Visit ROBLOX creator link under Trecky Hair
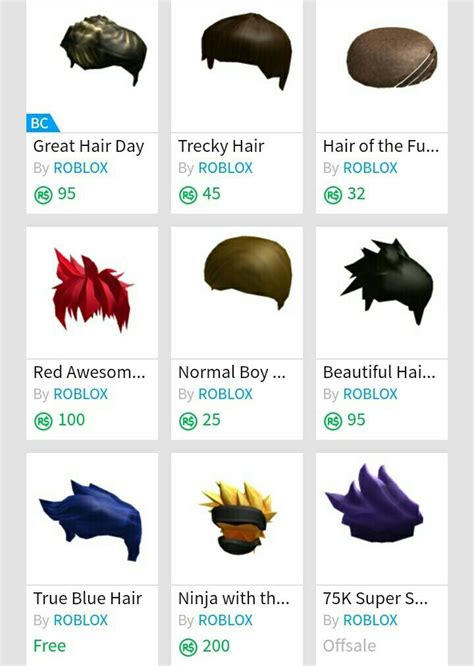The height and width of the screenshot is (666, 474). (x=226, y=168)
